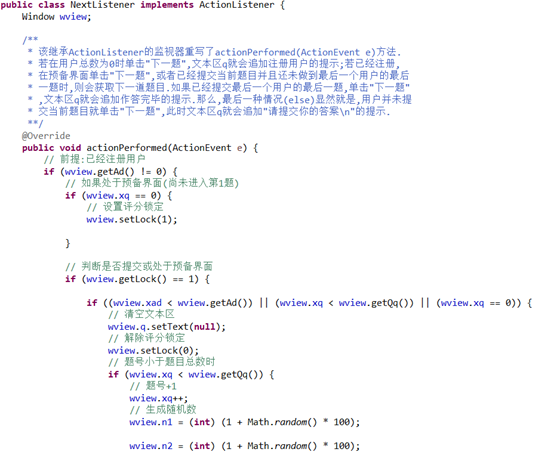
Task: Click the 'if (wview.xq < wview.getQq()) {' line
Action: [191, 374]
